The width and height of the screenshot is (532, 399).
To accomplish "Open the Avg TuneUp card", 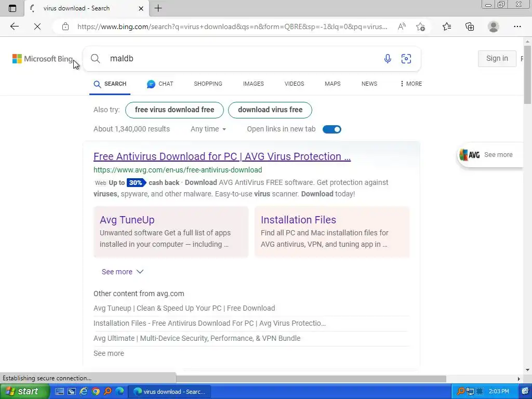I will coord(171,232).
